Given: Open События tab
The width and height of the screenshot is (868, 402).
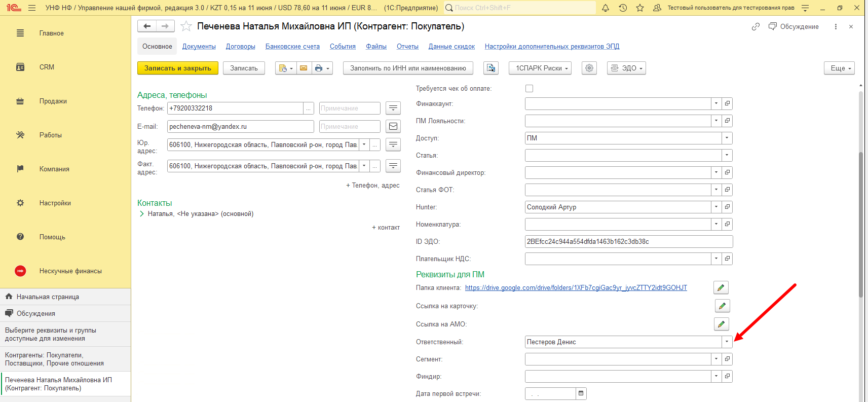Looking at the screenshot, I should [x=343, y=46].
